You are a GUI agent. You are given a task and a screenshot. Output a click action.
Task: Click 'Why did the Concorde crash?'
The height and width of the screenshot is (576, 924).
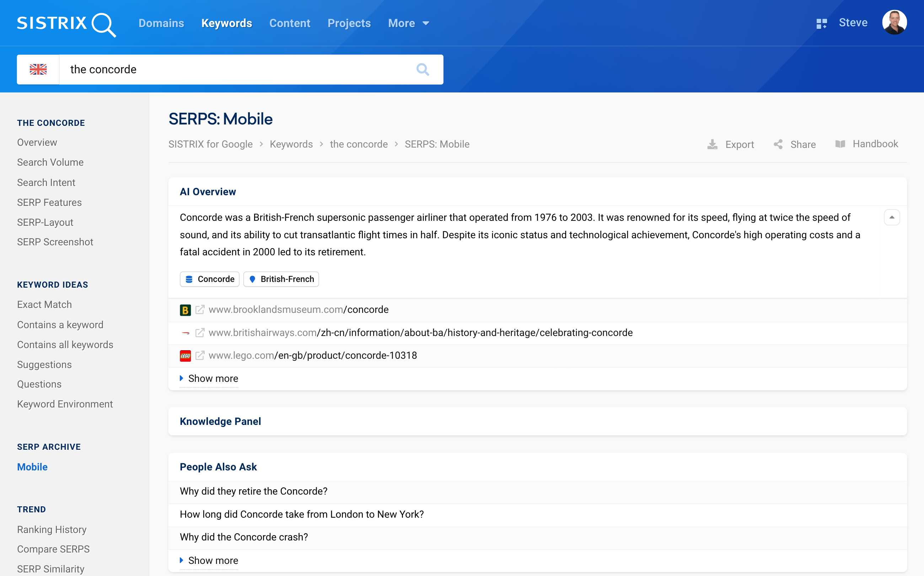[x=244, y=537]
